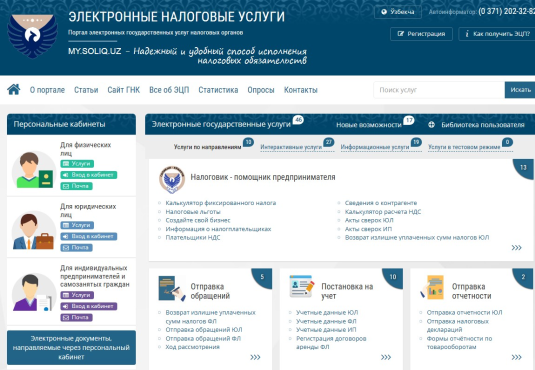Viewport: 535px width, 370px height.
Task: Expand more items in Постановка на учет card
Action: [x=386, y=357]
